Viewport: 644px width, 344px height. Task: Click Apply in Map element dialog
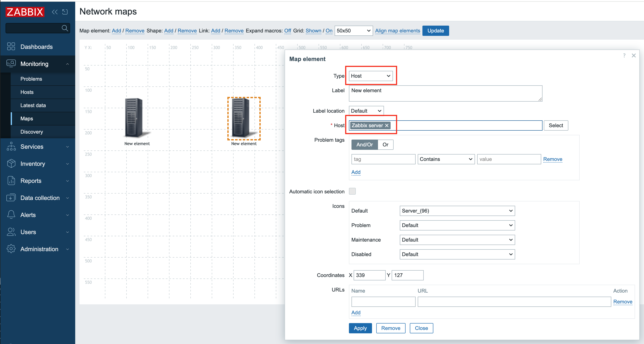pyautogui.click(x=360, y=328)
